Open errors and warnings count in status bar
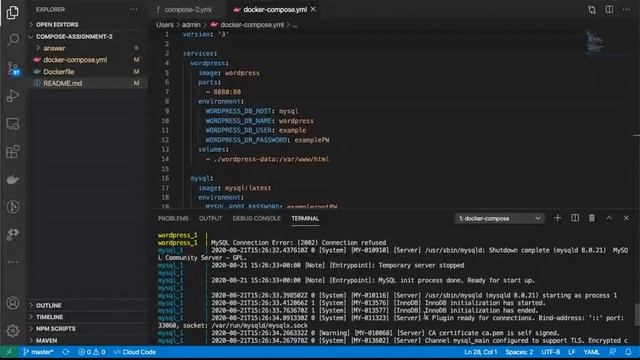The image size is (640, 360). [91, 352]
